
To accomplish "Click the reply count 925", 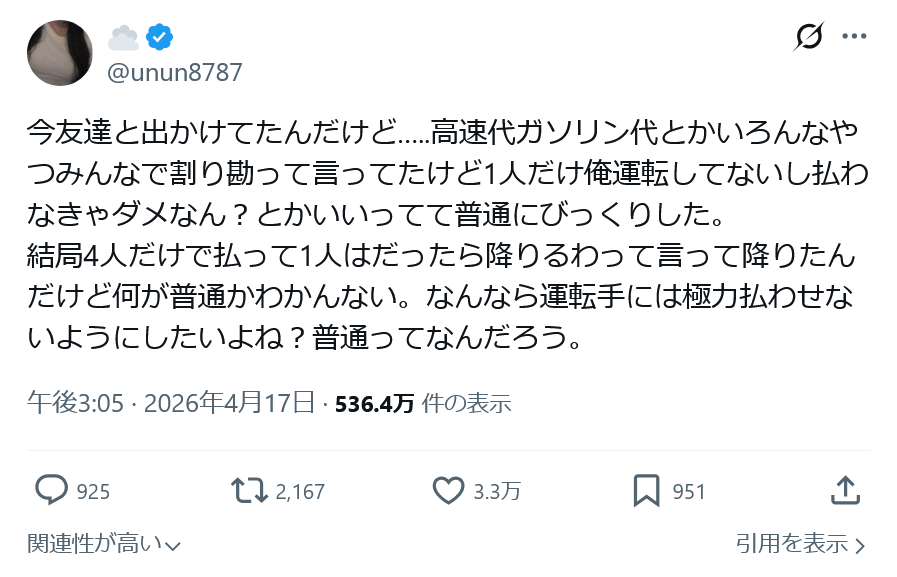I will [93, 491].
